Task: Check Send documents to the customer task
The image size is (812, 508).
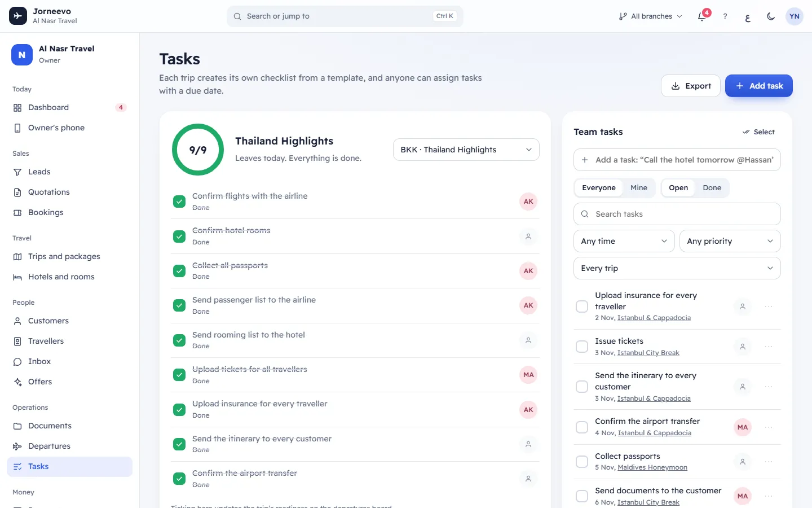Action: [x=582, y=496]
